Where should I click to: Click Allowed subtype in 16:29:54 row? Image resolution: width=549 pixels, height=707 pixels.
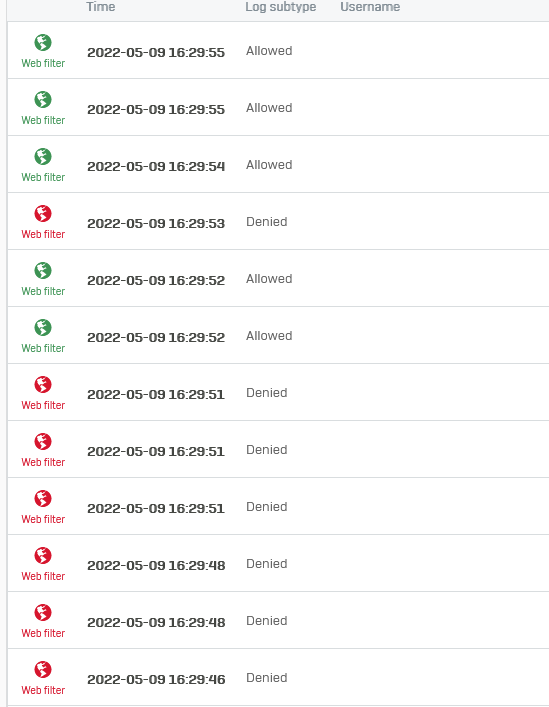pyautogui.click(x=269, y=165)
